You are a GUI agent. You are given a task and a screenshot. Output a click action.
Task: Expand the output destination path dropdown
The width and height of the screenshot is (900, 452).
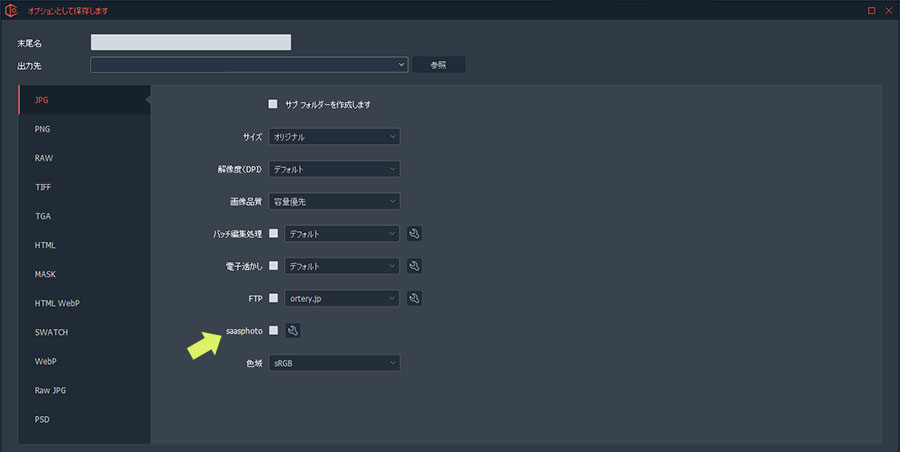tap(249, 65)
